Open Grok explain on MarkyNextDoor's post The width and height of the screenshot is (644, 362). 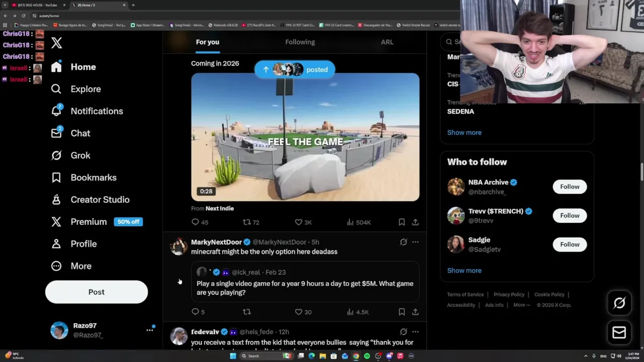coord(404,242)
